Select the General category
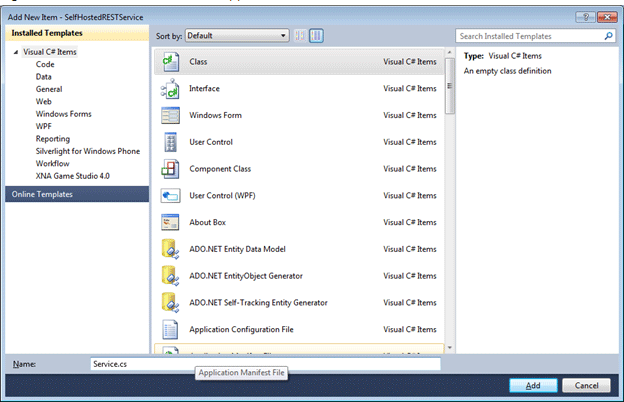 pos(49,89)
